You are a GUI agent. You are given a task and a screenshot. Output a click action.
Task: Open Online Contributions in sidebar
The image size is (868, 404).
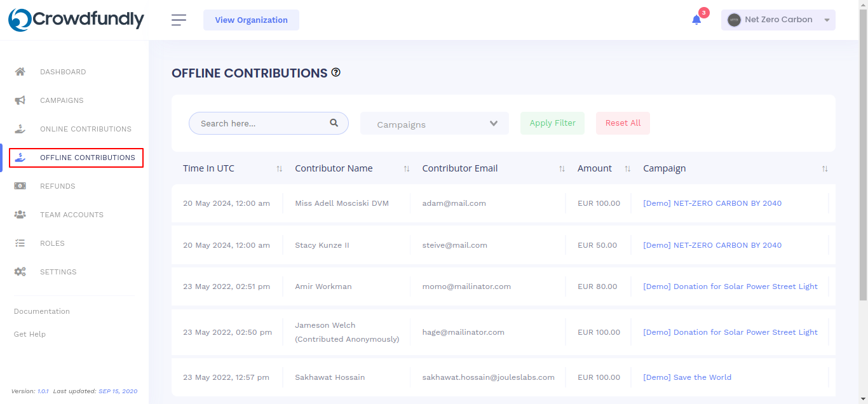[x=86, y=129]
